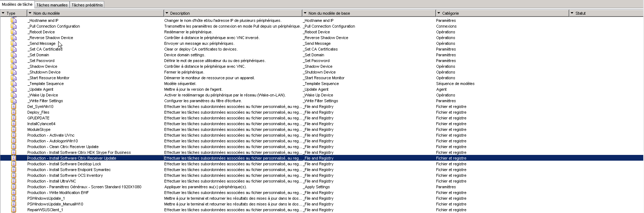Screen dimensions: 644x213
Task: Click the icon beside _Hostname and IP
Action: pos(14,20)
